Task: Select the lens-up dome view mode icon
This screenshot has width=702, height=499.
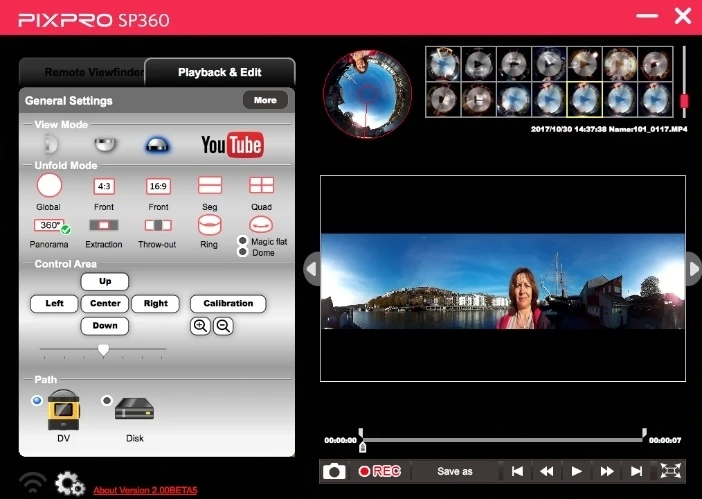Action: click(x=158, y=145)
